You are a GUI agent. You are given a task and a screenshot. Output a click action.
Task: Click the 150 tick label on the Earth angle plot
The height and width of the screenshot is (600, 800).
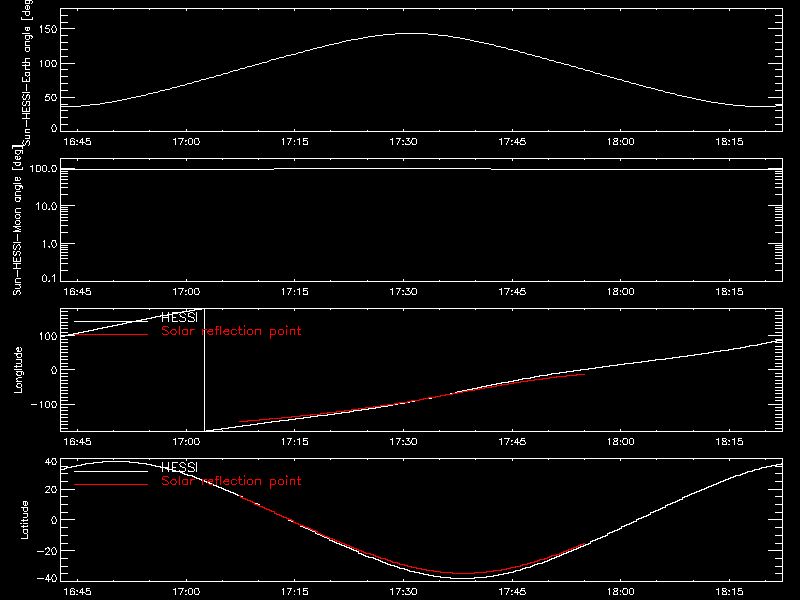(48, 29)
